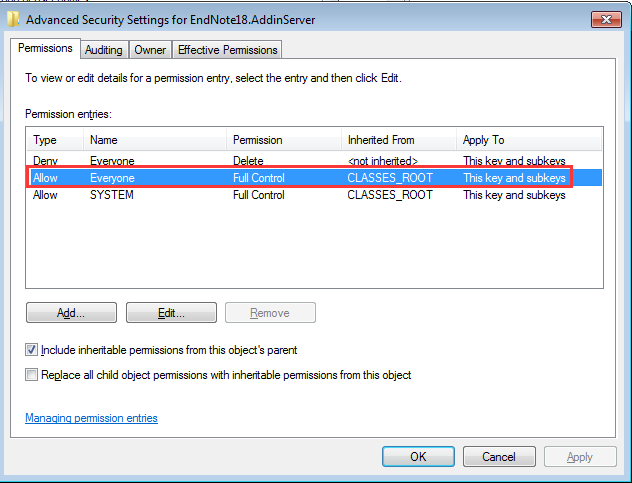The width and height of the screenshot is (632, 483).
Task: Close the Advanced Security Settings dialog
Action: point(604,18)
